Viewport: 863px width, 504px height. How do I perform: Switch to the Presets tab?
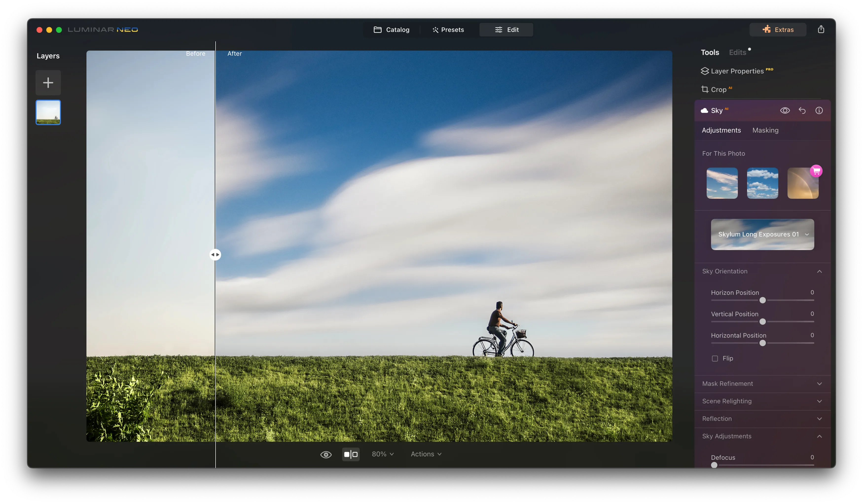click(448, 30)
